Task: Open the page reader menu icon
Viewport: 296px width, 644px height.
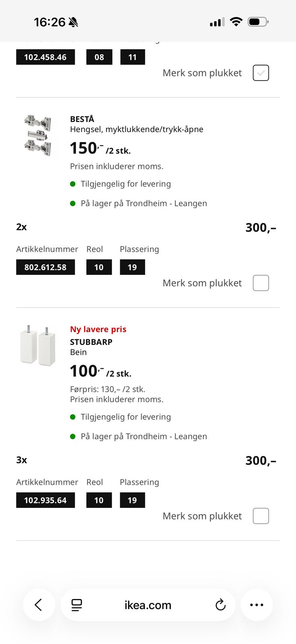Action: tap(76, 605)
